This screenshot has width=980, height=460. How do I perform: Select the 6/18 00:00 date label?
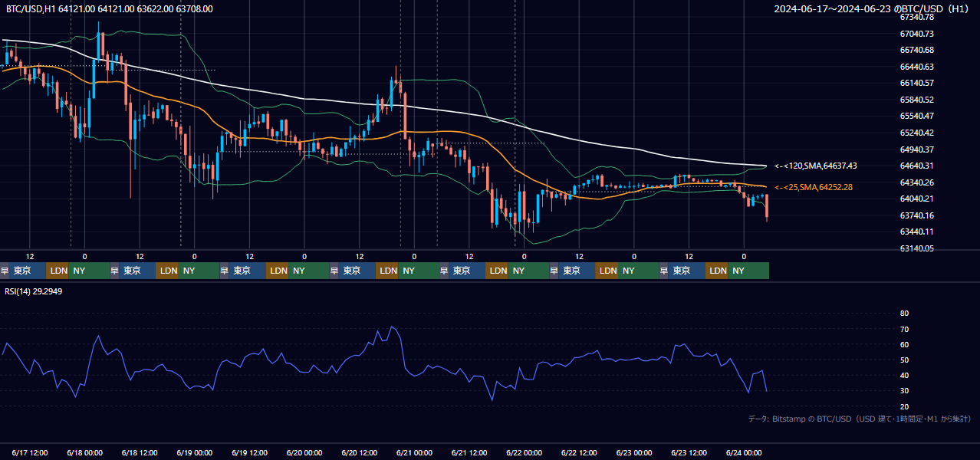pos(85,452)
